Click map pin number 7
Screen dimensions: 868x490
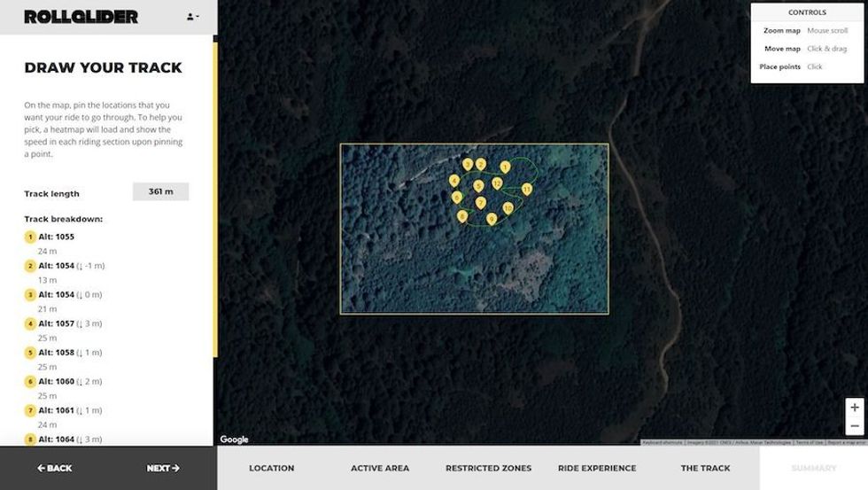481,202
